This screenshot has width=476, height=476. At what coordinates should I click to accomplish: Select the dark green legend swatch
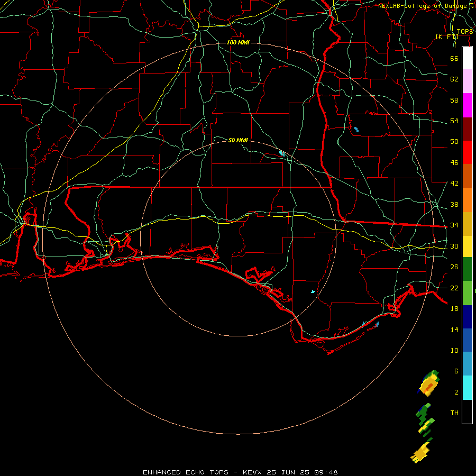pyautogui.click(x=467, y=269)
